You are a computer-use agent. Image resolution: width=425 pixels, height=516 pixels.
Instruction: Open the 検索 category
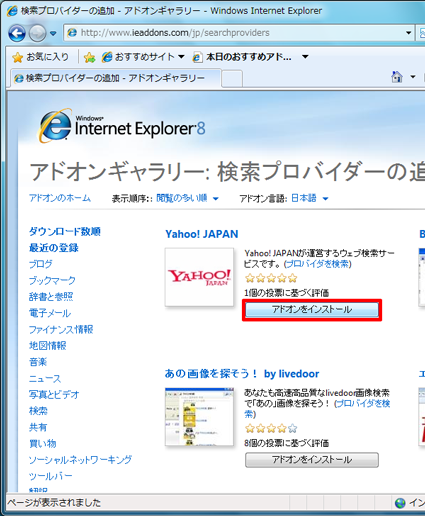38,411
